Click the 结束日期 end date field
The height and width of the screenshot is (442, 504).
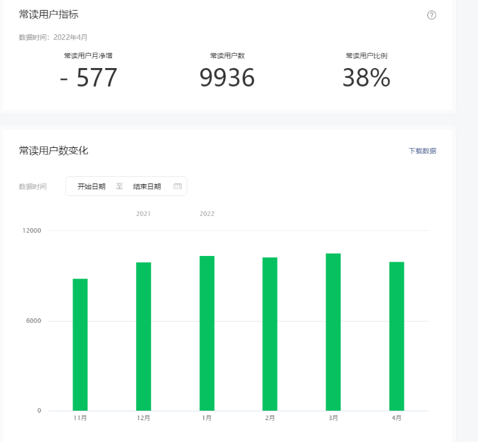(147, 186)
